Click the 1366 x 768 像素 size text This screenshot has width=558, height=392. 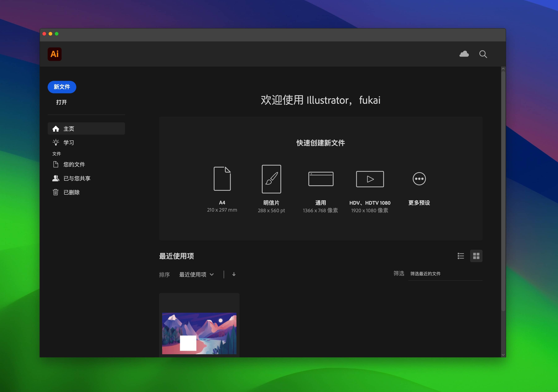pos(320,211)
